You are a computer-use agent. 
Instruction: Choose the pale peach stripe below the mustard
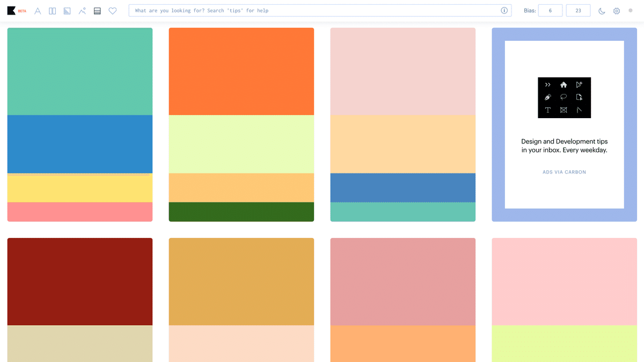coord(241,344)
